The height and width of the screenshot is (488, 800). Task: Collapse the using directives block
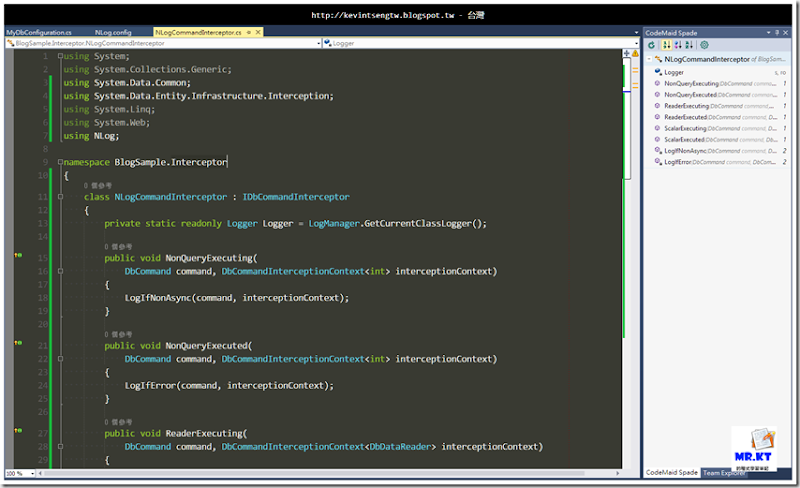pyautogui.click(x=60, y=56)
